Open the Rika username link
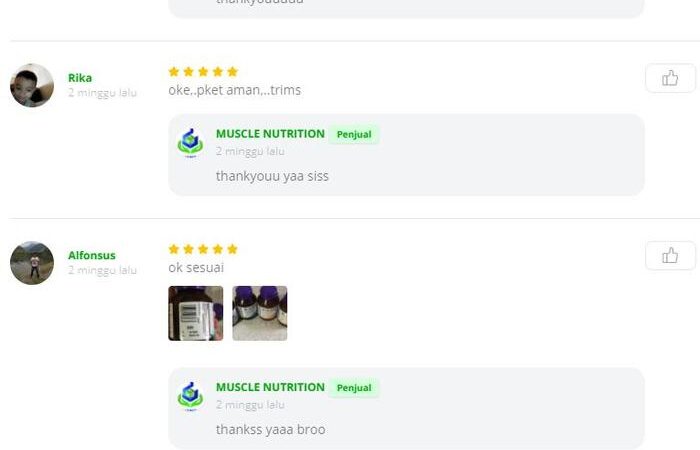The width and height of the screenshot is (700, 450). point(80,78)
